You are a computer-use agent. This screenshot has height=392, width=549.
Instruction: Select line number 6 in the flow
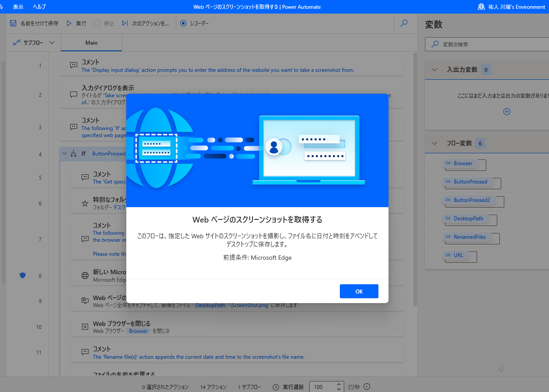(40, 203)
